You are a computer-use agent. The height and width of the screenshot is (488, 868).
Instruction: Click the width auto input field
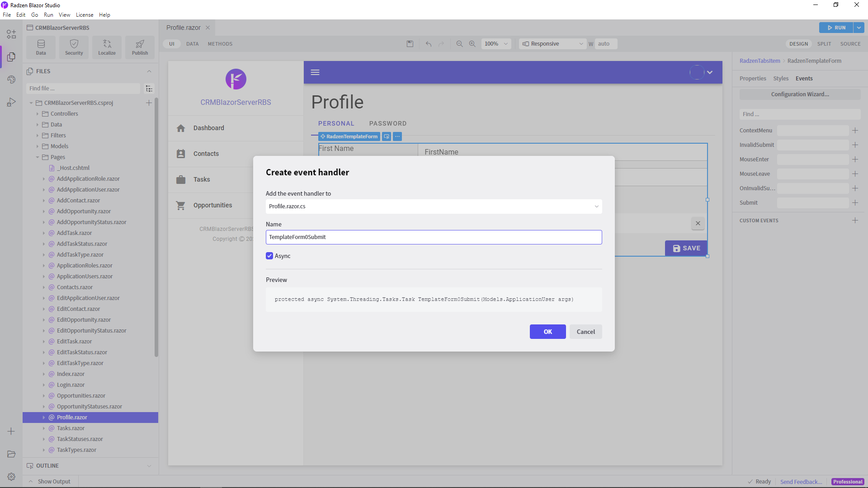[606, 44]
